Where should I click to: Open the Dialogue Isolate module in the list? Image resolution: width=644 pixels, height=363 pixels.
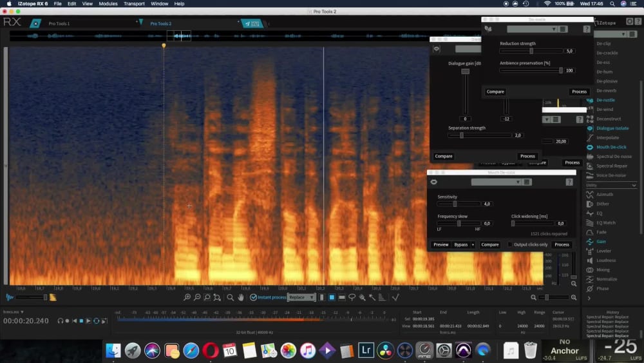point(612,128)
